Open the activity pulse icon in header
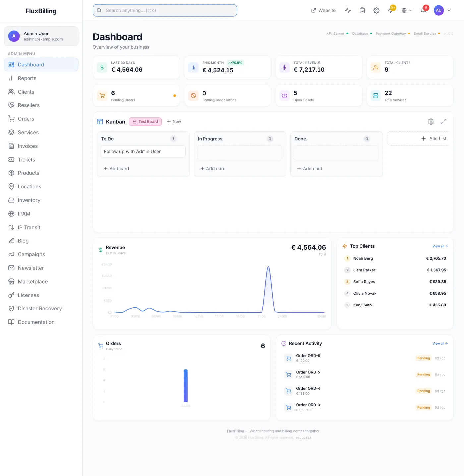Image resolution: width=464 pixels, height=476 pixels. [x=348, y=10]
